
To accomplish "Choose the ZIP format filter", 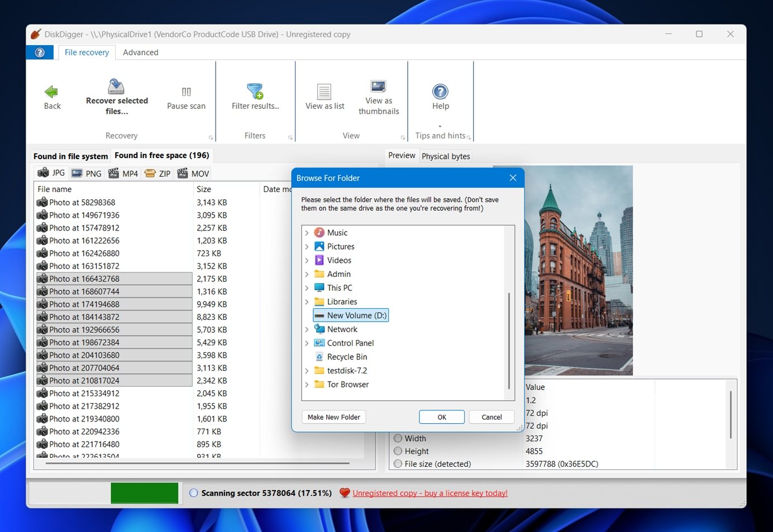I will click(157, 173).
